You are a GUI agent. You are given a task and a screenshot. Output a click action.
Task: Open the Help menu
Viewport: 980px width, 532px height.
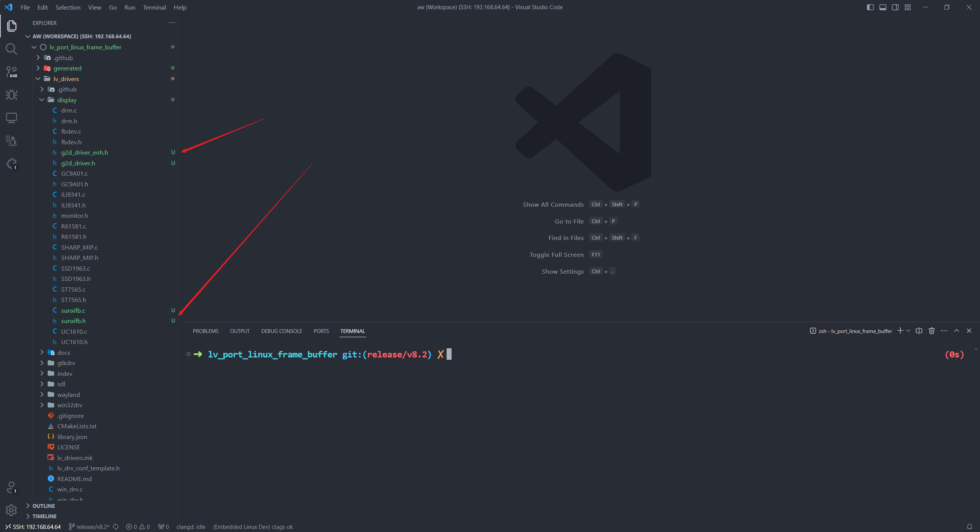click(x=180, y=7)
